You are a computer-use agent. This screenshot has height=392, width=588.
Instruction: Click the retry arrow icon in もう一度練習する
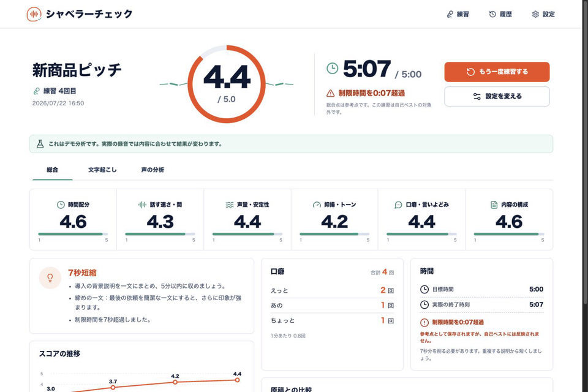[470, 72]
